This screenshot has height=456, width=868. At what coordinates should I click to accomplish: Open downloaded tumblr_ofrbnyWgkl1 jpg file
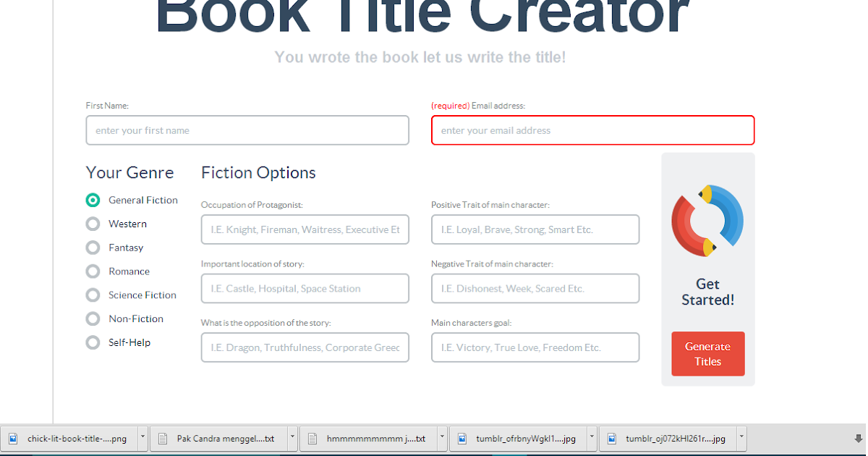[x=518, y=439]
